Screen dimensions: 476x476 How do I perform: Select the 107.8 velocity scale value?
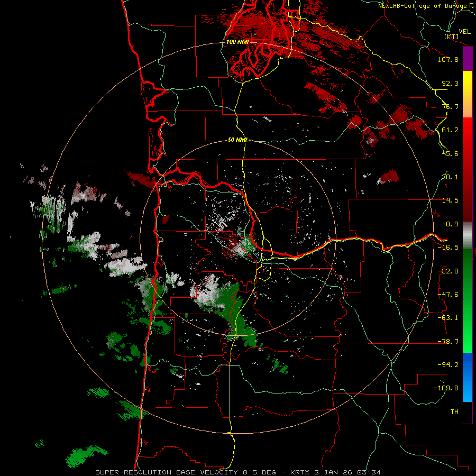click(x=448, y=59)
